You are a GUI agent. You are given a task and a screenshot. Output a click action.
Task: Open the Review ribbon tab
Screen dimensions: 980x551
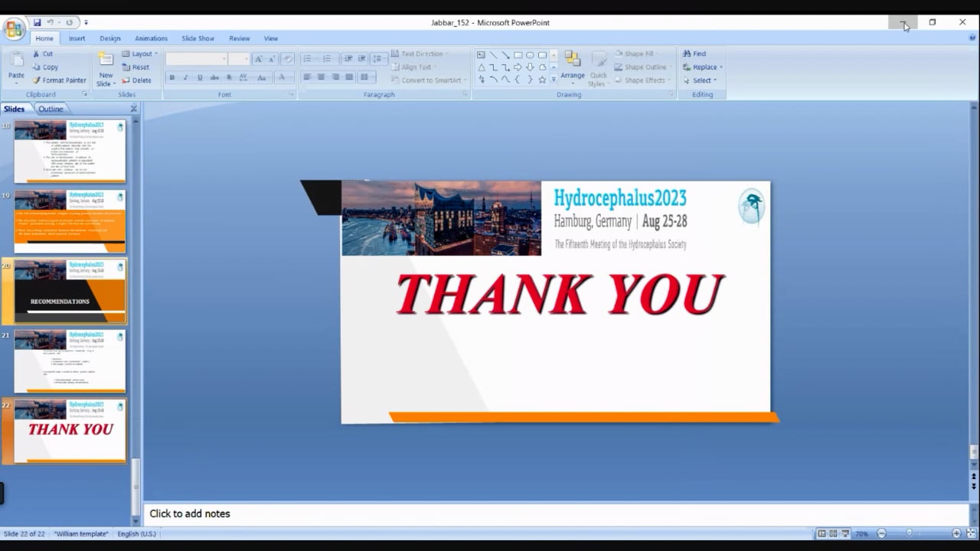[240, 38]
